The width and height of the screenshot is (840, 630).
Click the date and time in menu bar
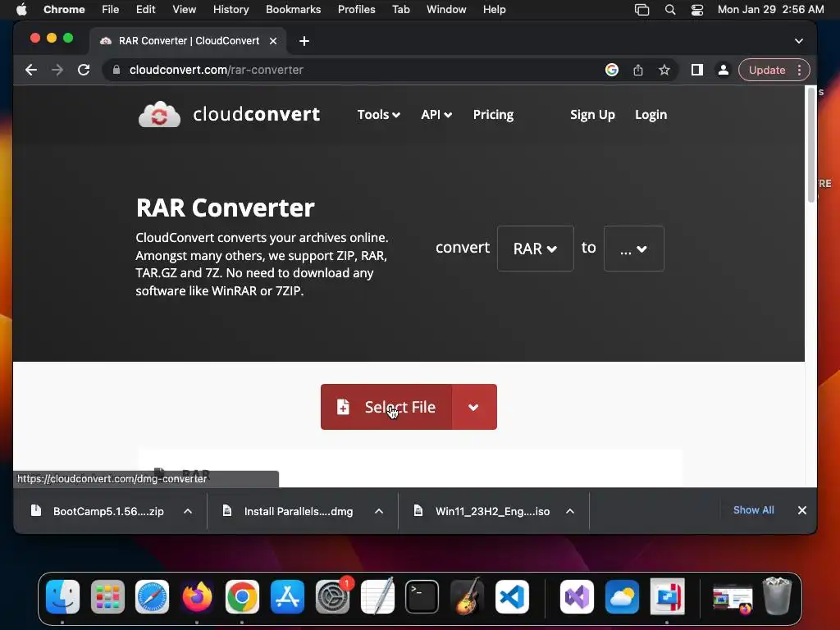770,10
